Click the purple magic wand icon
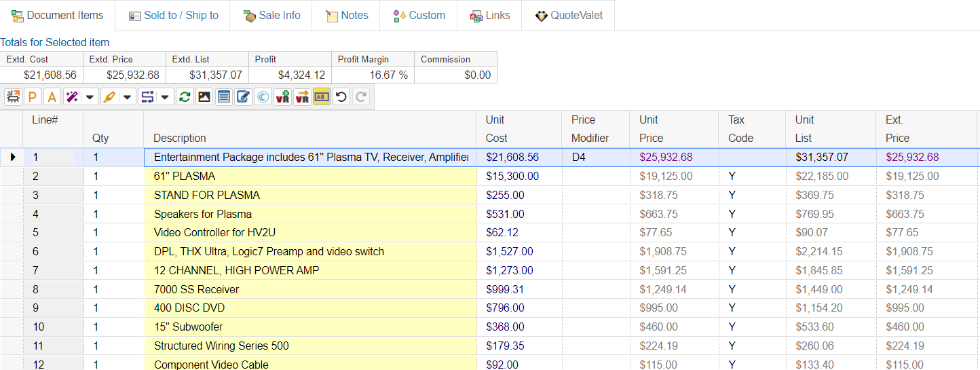This screenshot has height=370, width=980. [71, 97]
